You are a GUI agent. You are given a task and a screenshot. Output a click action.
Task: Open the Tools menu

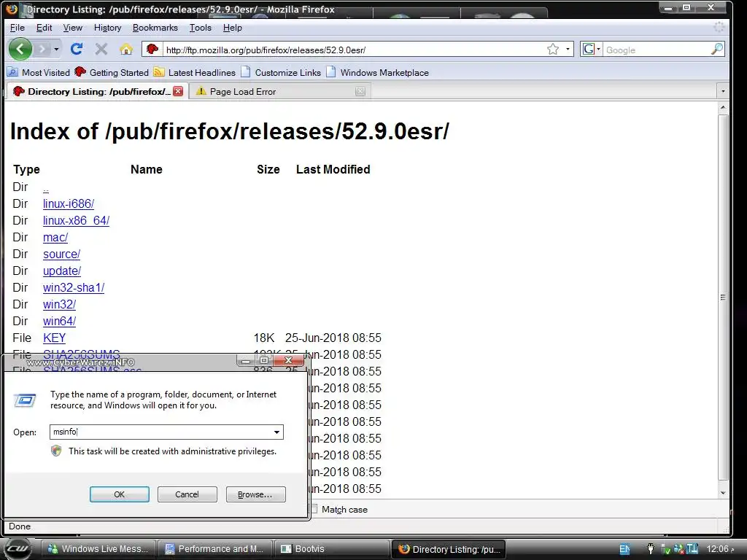pos(200,28)
